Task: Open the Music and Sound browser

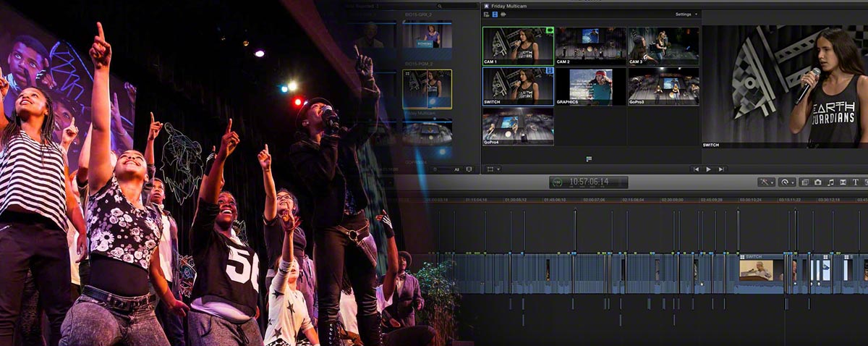Action: tap(830, 182)
